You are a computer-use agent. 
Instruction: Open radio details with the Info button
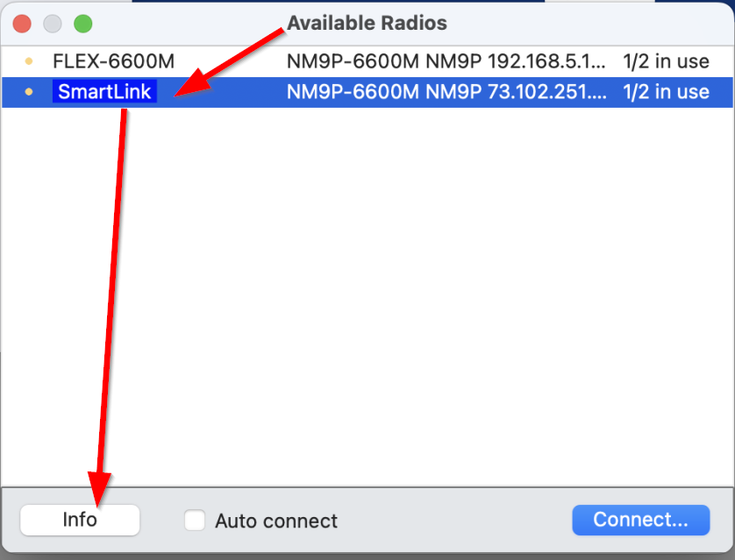click(x=80, y=520)
